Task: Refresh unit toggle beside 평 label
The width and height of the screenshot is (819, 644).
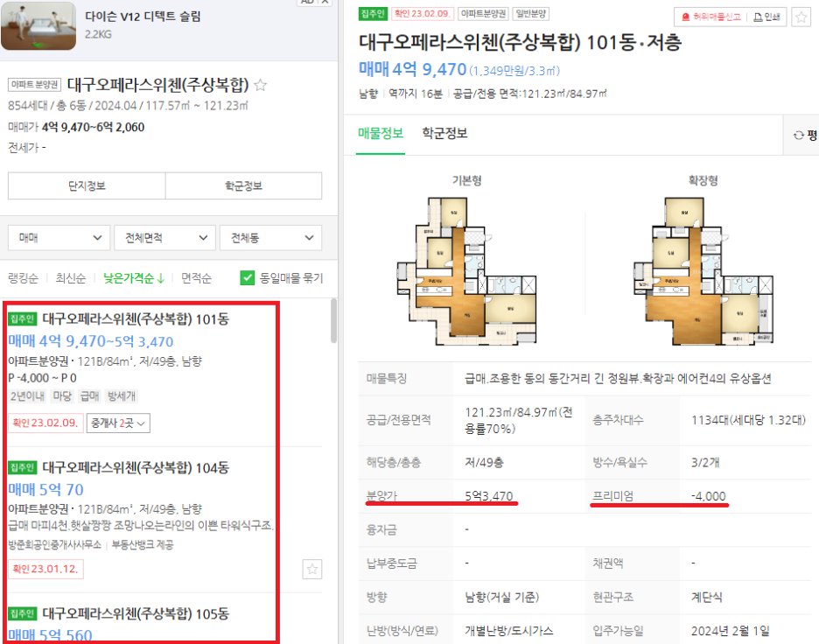Action: (798, 136)
